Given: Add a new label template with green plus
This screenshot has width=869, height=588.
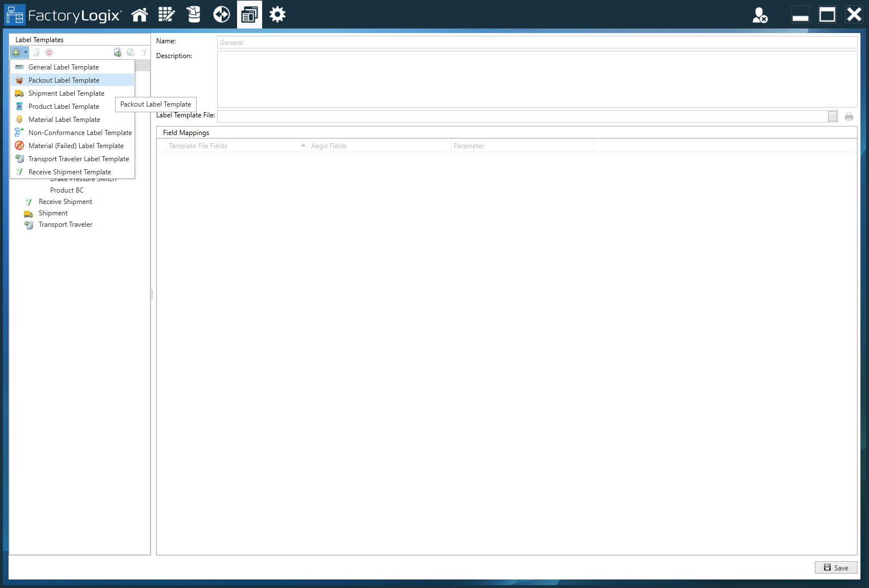Looking at the screenshot, I should (x=15, y=52).
